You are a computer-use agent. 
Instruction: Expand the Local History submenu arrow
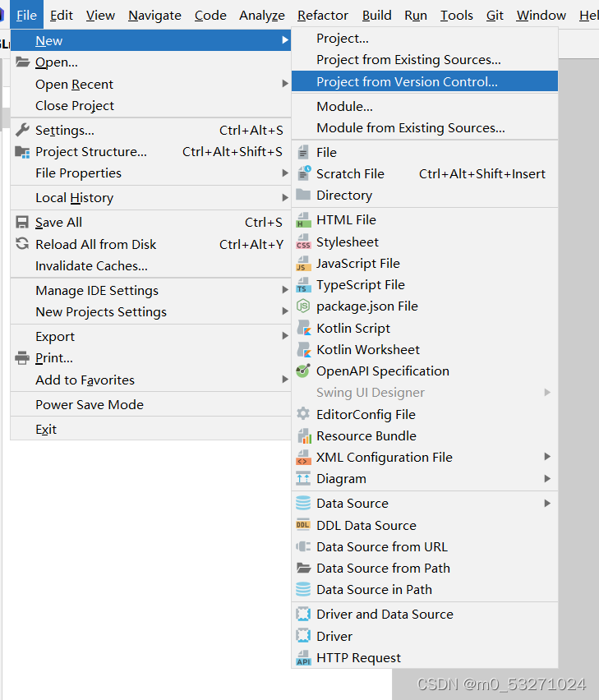(x=285, y=197)
